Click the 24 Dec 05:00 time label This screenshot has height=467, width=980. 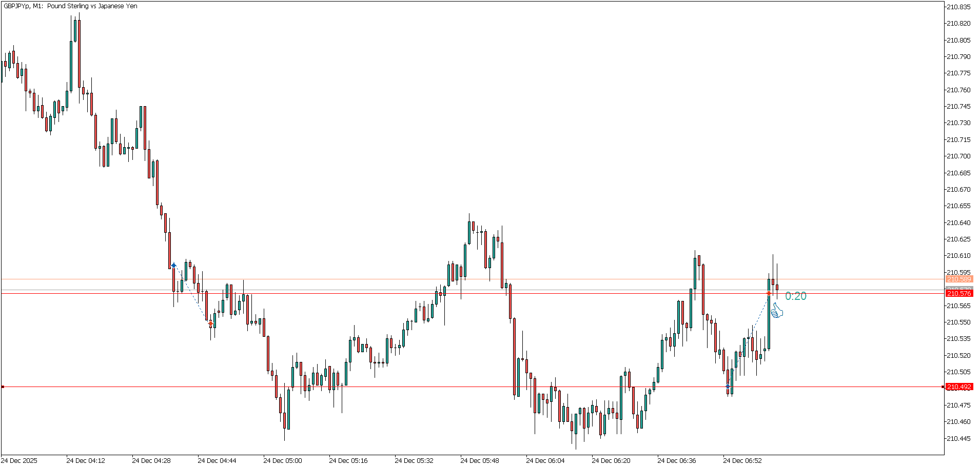coord(283,460)
